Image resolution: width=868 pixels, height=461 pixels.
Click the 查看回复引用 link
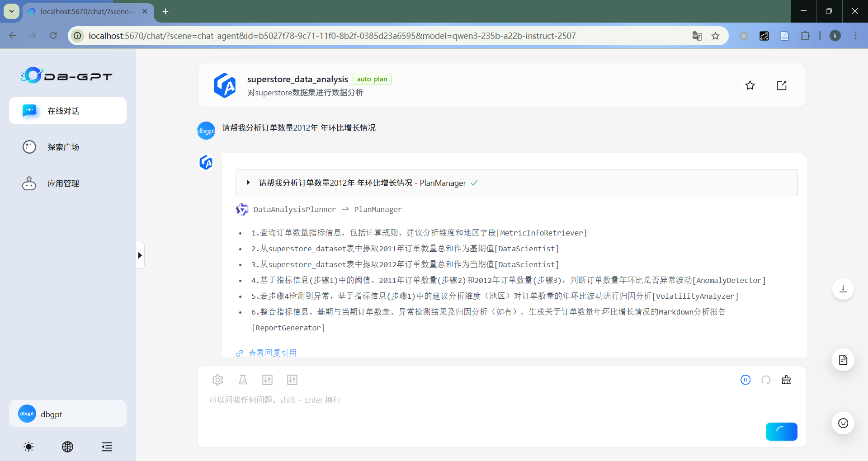pyautogui.click(x=272, y=353)
